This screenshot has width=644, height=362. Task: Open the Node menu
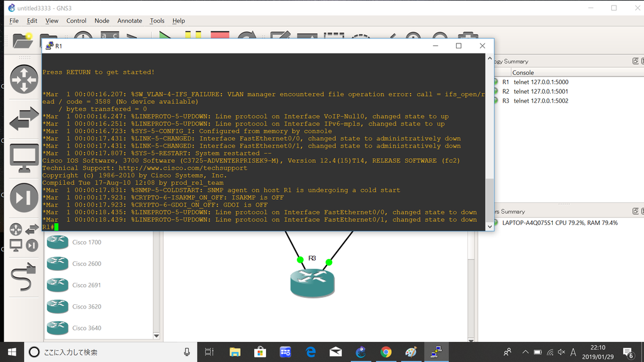click(102, 21)
